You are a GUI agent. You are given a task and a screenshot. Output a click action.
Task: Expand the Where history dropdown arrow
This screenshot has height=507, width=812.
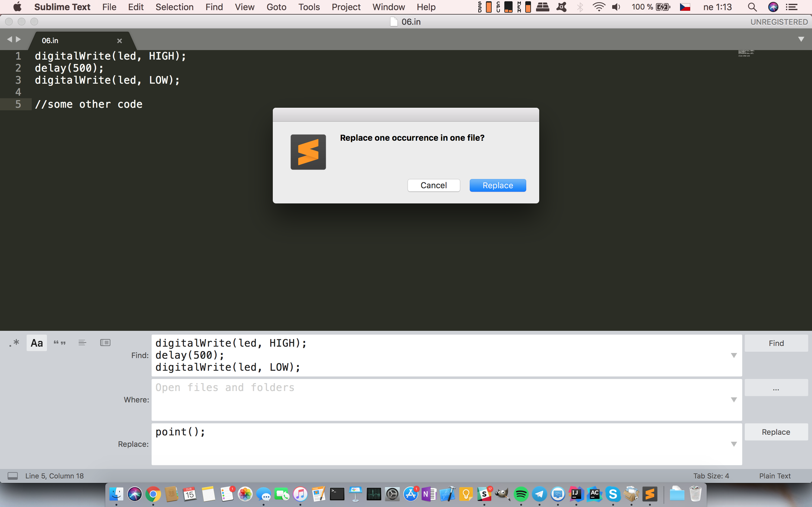coord(734,400)
